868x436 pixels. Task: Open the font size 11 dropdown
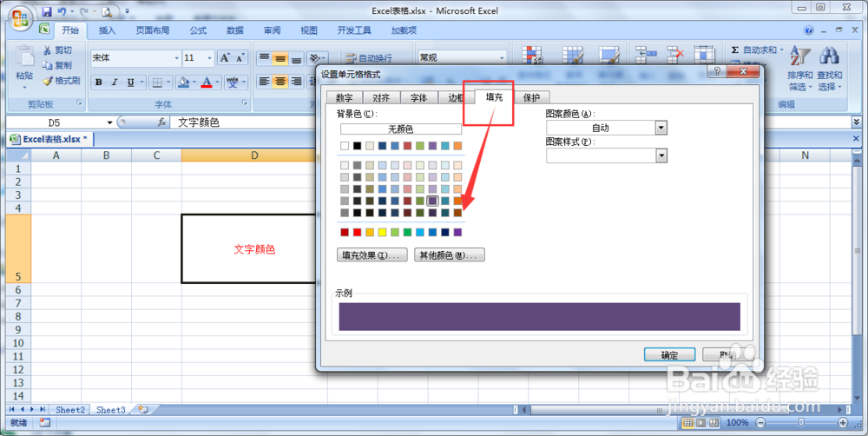coord(209,57)
